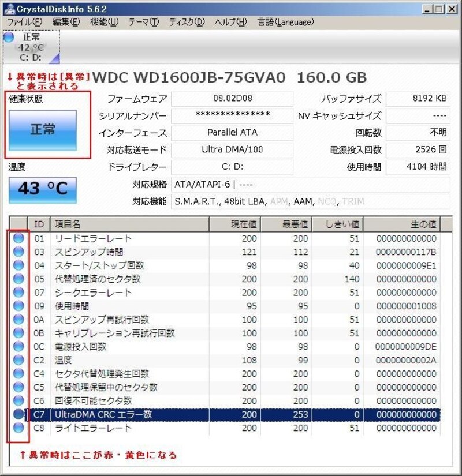This screenshot has height=476, width=462.
Task: Click status orb for ID 09 使用時間
Action: point(18,306)
